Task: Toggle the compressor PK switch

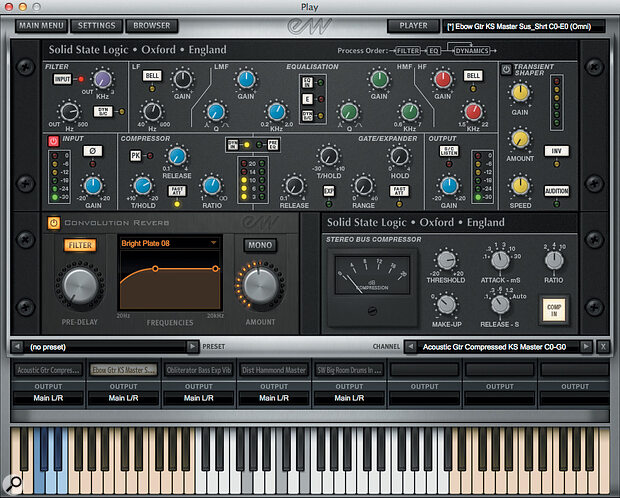Action: pyautogui.click(x=136, y=155)
